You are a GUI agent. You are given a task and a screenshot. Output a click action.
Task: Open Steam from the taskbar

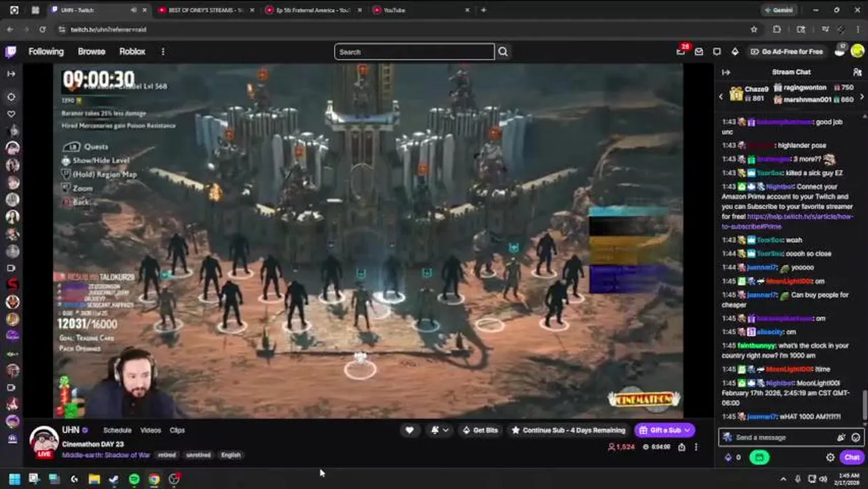pyautogui.click(x=113, y=479)
